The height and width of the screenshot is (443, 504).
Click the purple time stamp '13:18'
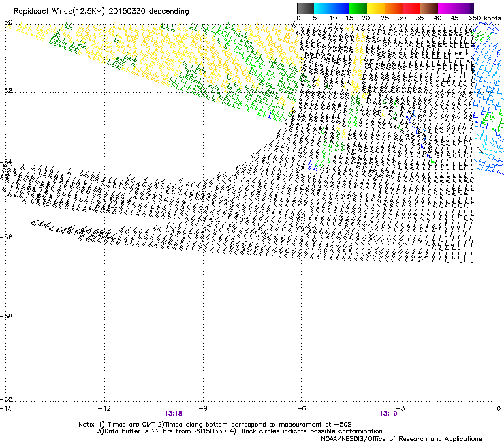[173, 414]
